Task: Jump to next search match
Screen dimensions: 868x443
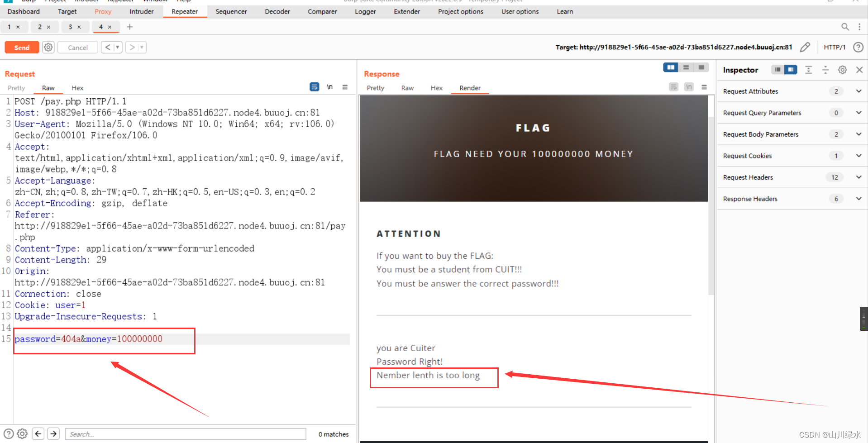Action: click(x=53, y=433)
